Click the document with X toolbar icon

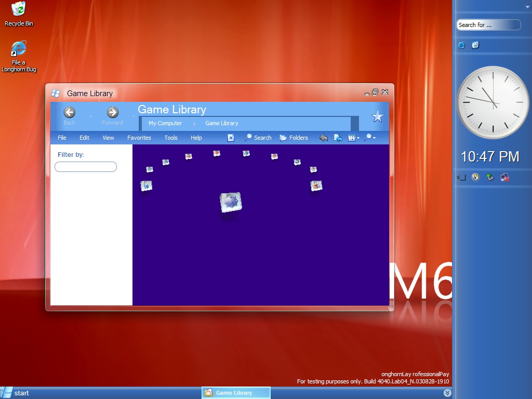click(x=231, y=138)
